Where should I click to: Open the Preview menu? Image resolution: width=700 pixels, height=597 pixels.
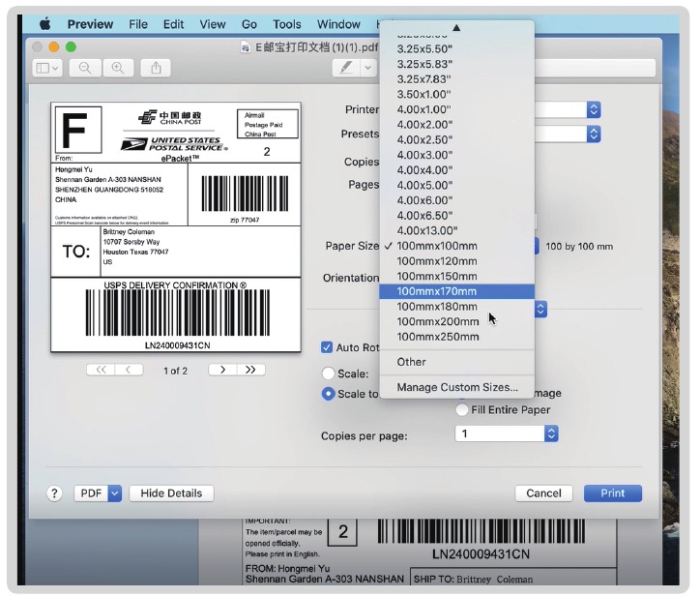pos(90,24)
